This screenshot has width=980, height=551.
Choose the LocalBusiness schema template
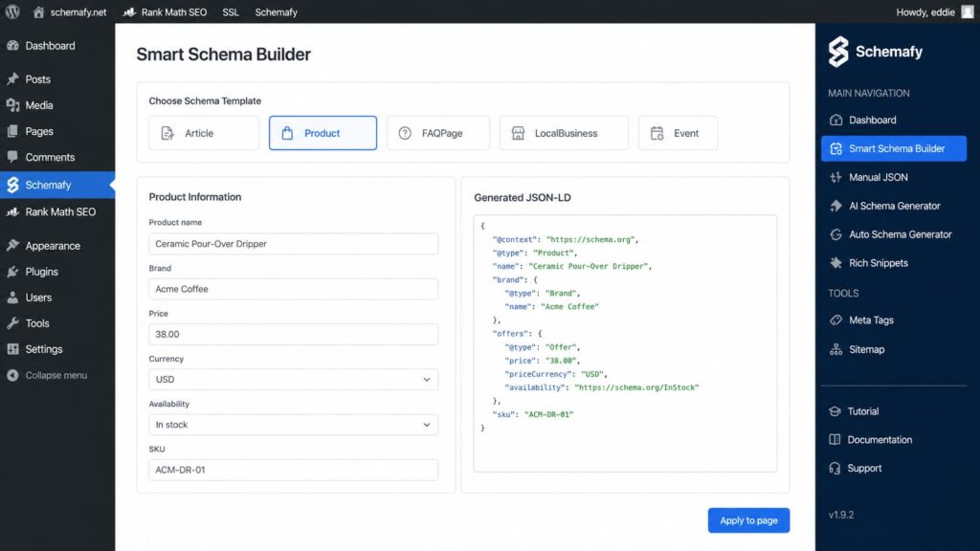pyautogui.click(x=564, y=133)
